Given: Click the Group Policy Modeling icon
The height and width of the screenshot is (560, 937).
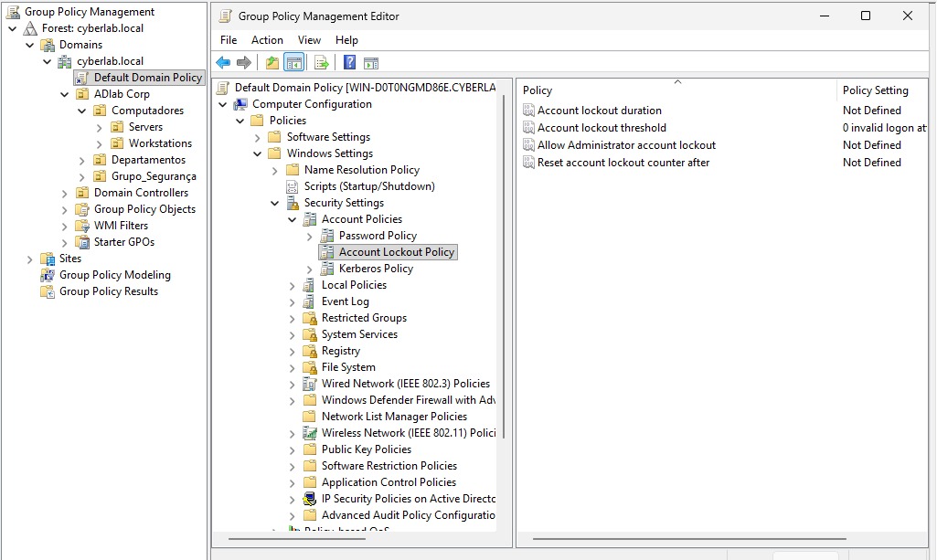Looking at the screenshot, I should point(48,275).
